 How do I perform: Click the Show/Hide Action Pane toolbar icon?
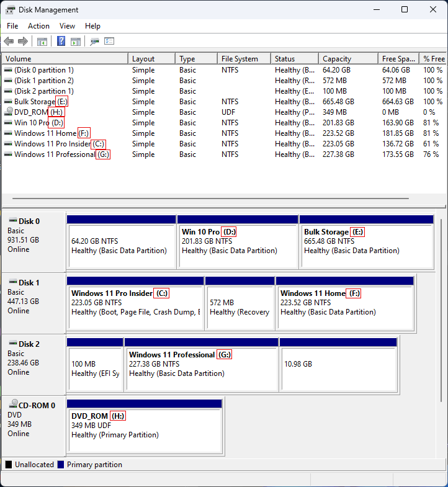point(76,42)
